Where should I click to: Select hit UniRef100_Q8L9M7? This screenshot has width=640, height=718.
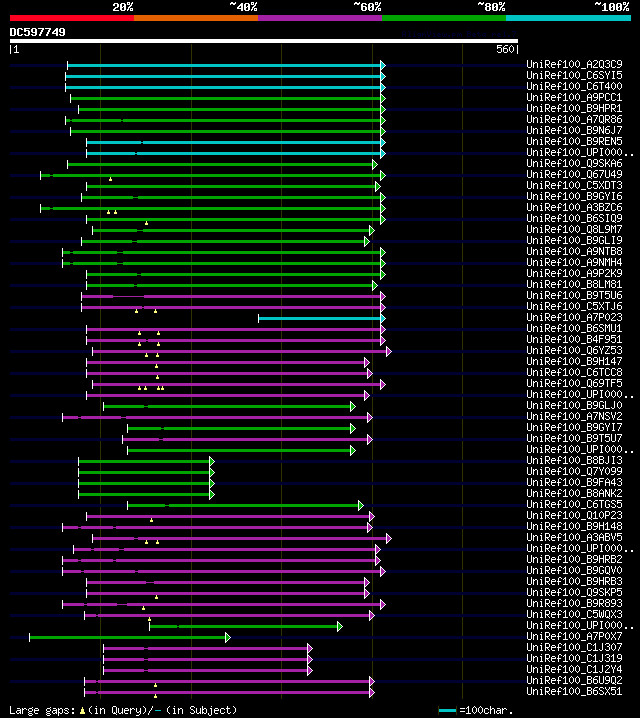pos(574,229)
